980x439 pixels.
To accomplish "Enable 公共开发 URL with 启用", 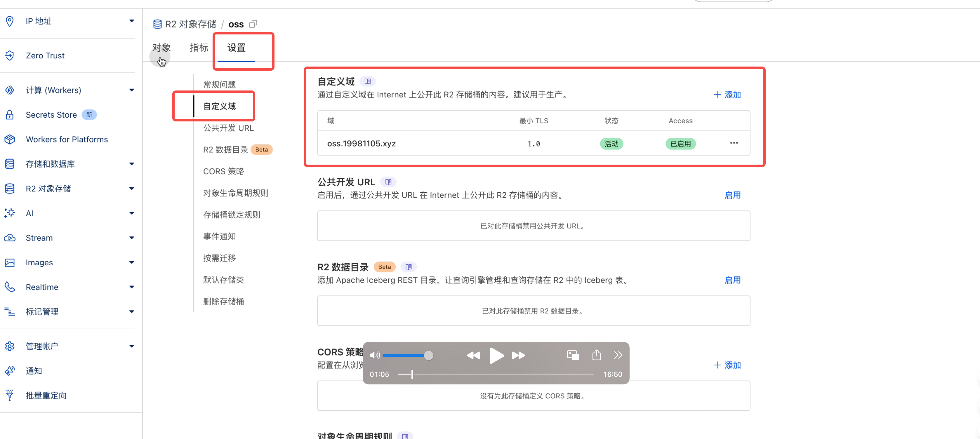I will (x=732, y=195).
